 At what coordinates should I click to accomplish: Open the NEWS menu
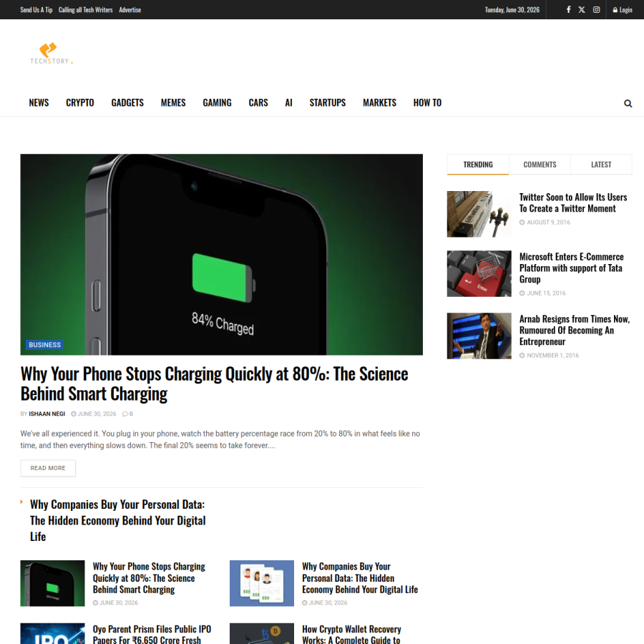pos(39,102)
